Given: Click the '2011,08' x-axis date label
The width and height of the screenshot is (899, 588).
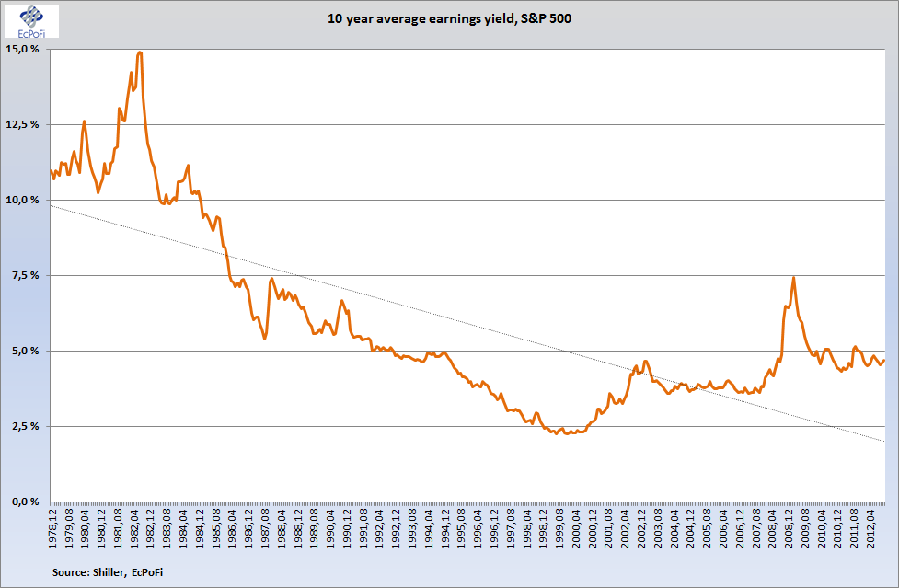Looking at the screenshot, I should point(854,528).
